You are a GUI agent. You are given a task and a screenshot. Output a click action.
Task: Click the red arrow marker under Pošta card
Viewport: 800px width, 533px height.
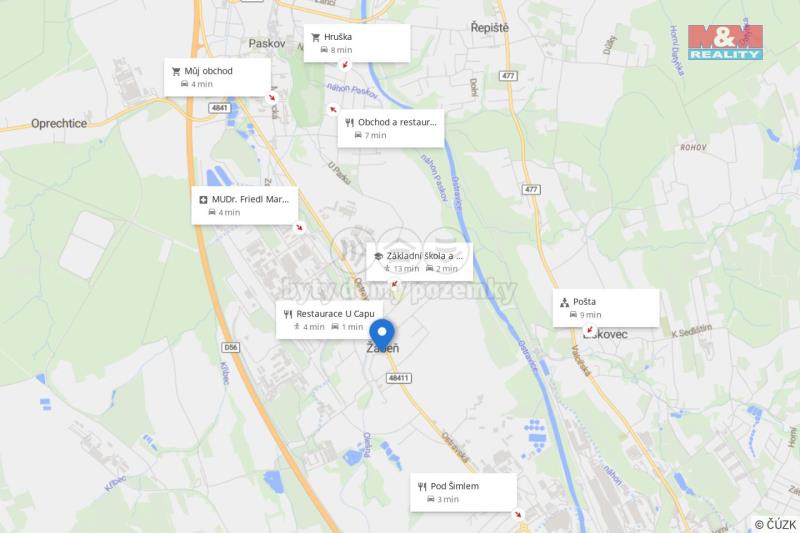[x=589, y=330]
